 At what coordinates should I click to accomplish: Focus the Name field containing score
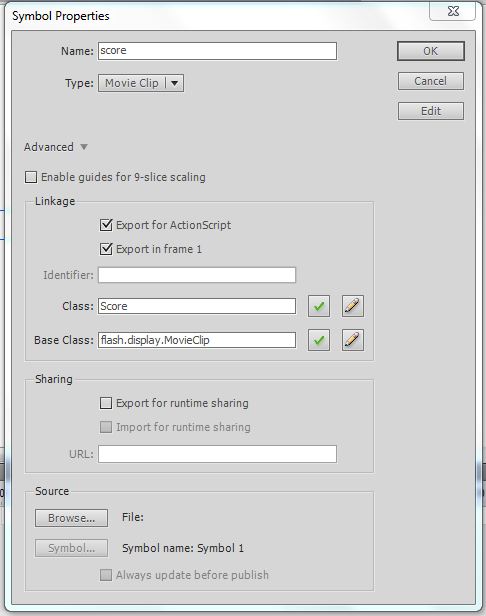point(217,51)
